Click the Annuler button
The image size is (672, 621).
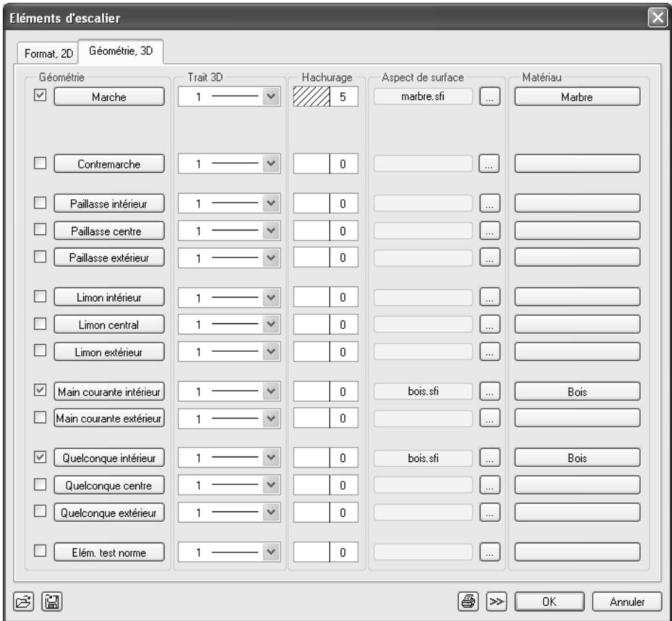tap(627, 602)
